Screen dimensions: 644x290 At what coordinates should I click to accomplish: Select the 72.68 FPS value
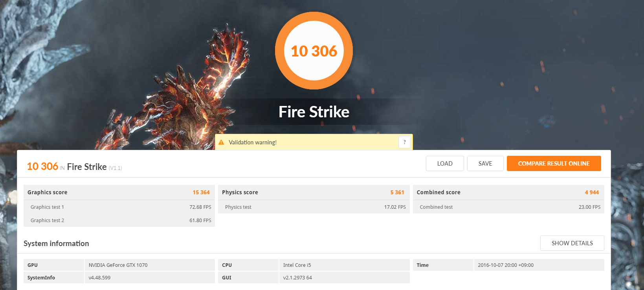[x=200, y=207]
